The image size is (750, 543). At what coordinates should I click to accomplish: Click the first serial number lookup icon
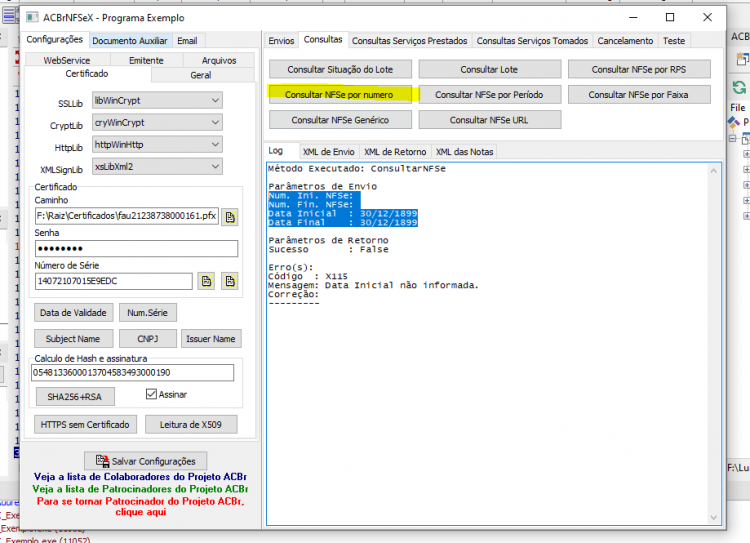[207, 281]
